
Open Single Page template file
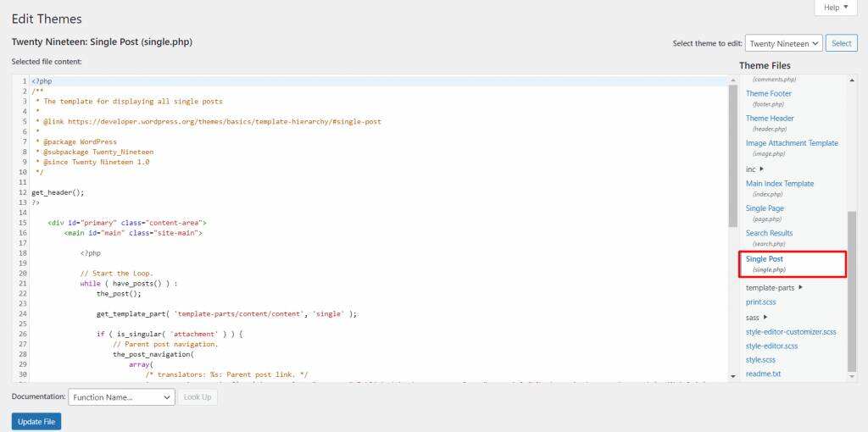(x=765, y=208)
